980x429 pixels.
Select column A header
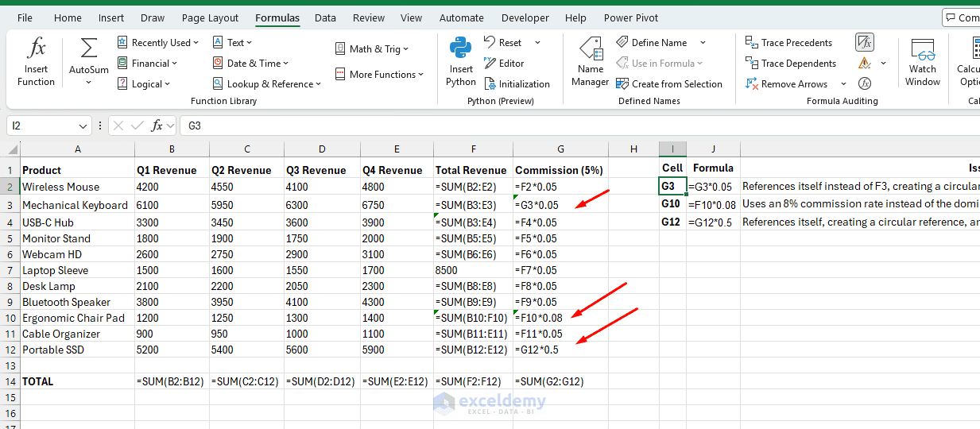(77, 149)
